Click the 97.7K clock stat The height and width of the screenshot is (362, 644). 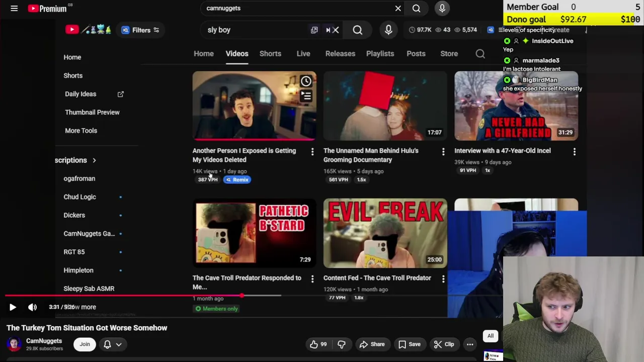pos(420,30)
